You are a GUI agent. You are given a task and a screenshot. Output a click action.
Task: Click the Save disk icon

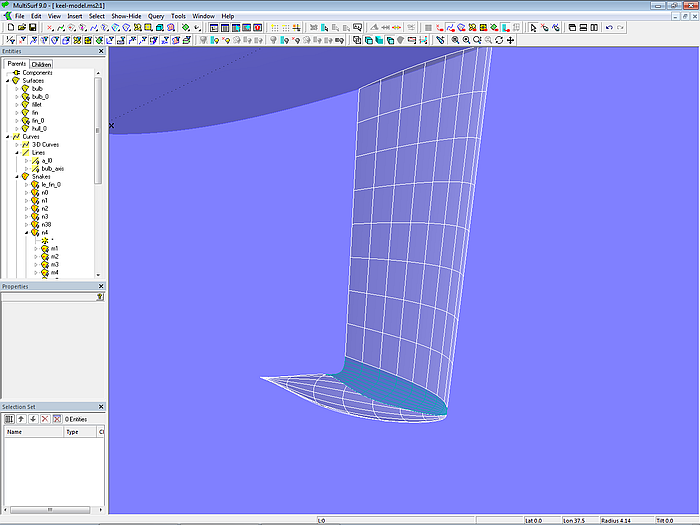(32, 28)
